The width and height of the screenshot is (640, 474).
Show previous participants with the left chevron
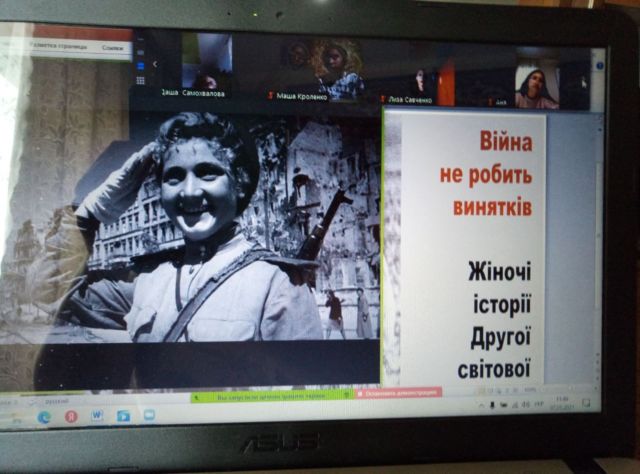(155, 64)
